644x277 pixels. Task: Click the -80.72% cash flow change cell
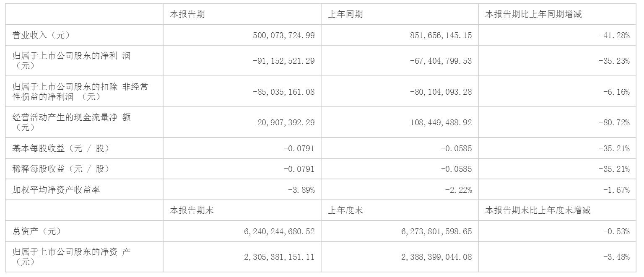(x=614, y=122)
